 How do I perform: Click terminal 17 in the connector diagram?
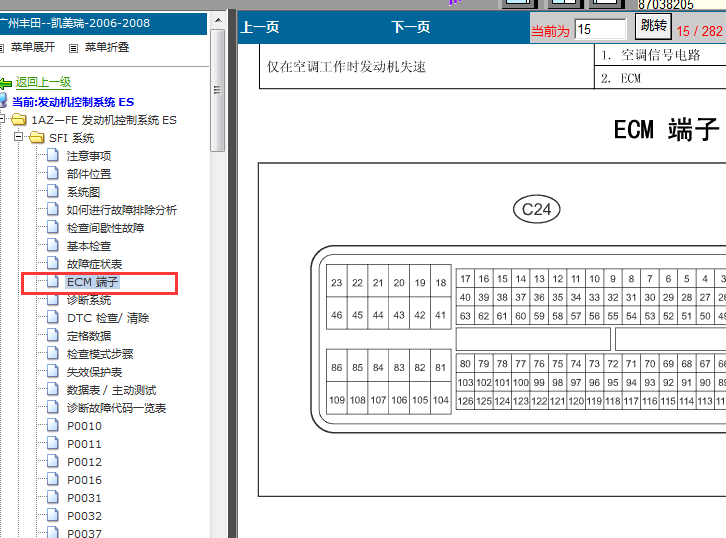point(465,279)
